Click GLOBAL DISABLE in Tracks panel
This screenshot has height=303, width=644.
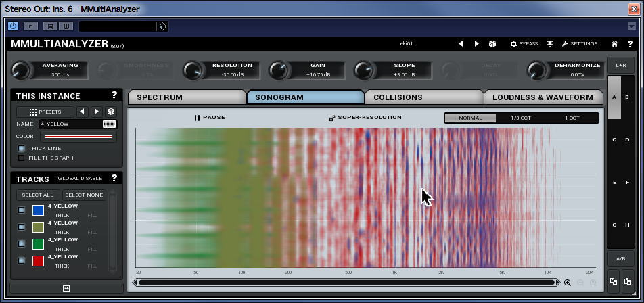click(x=80, y=178)
